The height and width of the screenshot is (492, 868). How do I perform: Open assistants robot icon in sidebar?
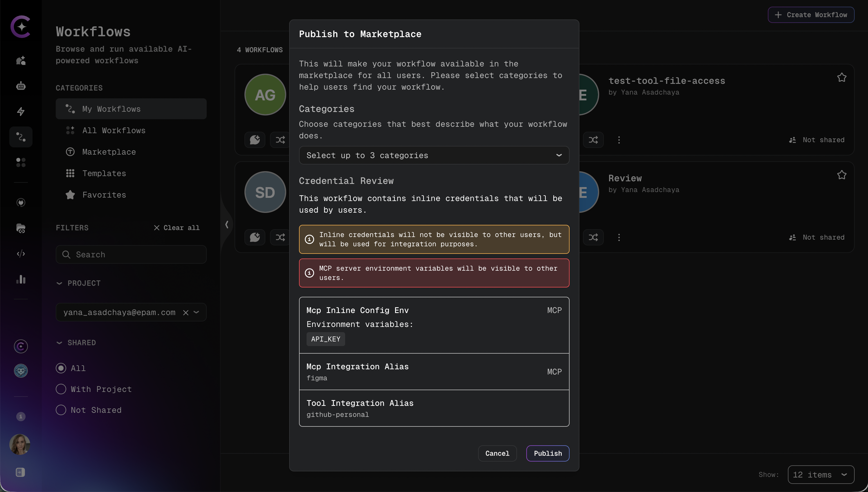point(21,86)
